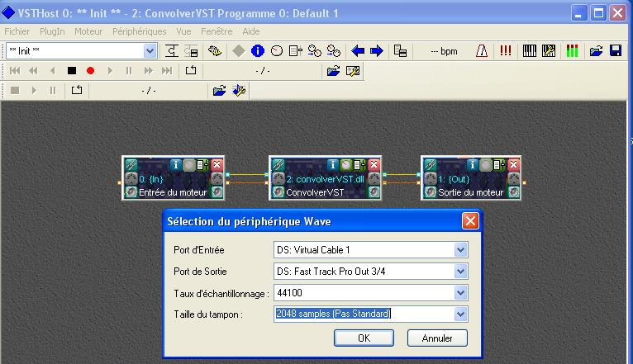Open the Vue menu

(x=183, y=31)
